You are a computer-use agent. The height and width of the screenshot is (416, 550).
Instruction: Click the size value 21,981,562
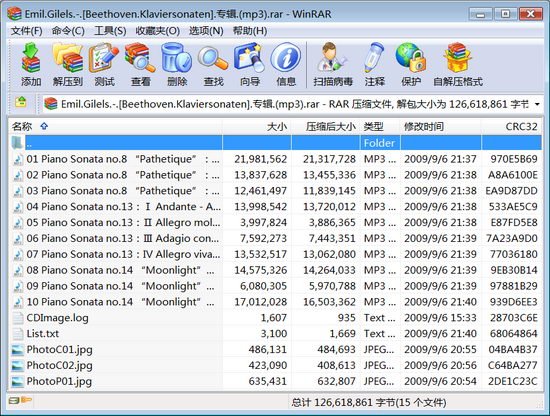(261, 159)
